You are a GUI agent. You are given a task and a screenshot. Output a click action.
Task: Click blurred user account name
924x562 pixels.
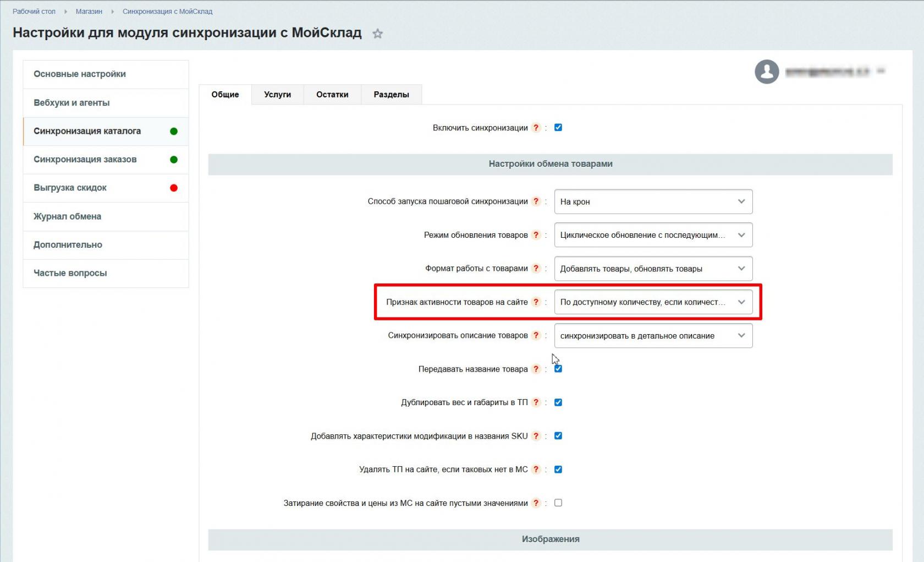click(827, 72)
